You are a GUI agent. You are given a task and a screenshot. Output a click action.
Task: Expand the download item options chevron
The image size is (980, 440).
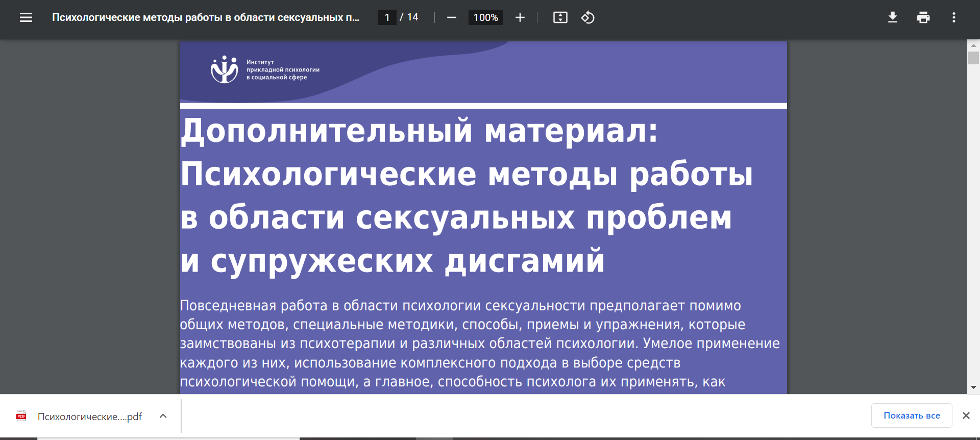tap(163, 416)
